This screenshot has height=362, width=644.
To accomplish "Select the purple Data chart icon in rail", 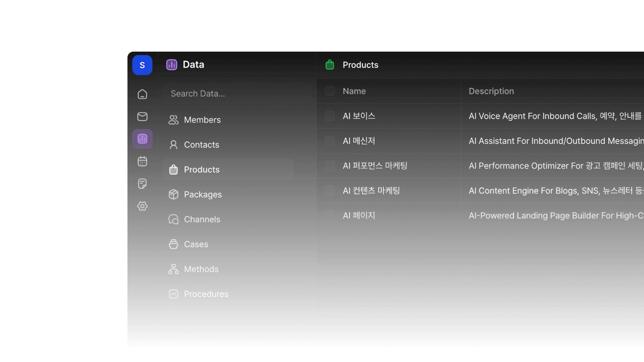I will [142, 139].
